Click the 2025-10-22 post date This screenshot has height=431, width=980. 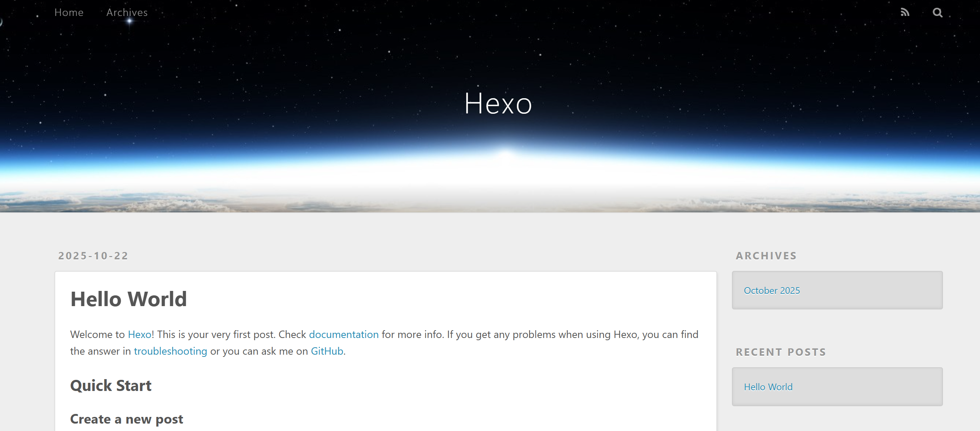pyautogui.click(x=93, y=256)
